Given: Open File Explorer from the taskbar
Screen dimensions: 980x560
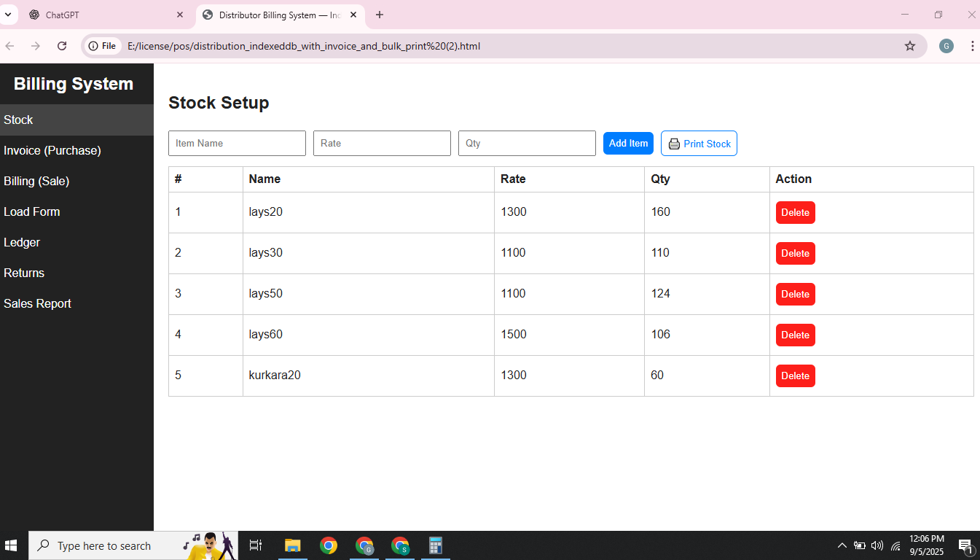Looking at the screenshot, I should pos(293,545).
